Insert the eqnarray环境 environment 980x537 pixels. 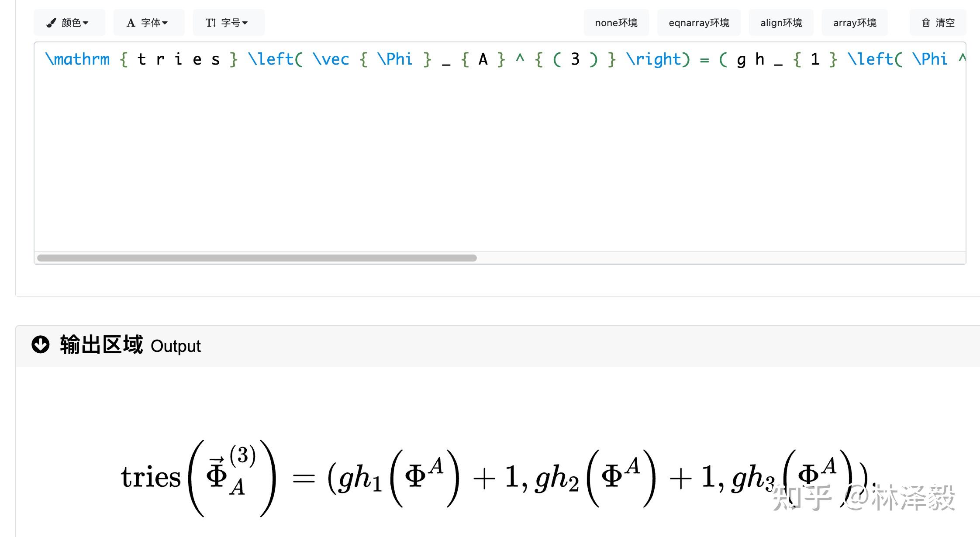(699, 23)
